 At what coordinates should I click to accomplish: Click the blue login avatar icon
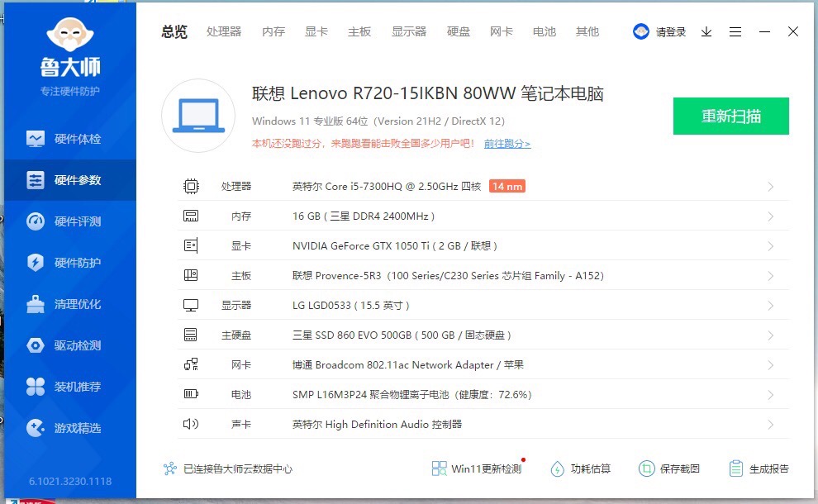(640, 32)
